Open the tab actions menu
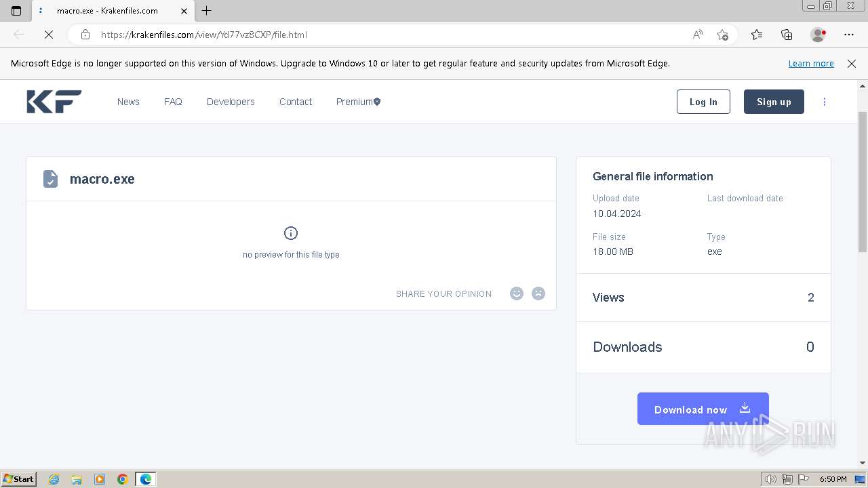 [16, 11]
